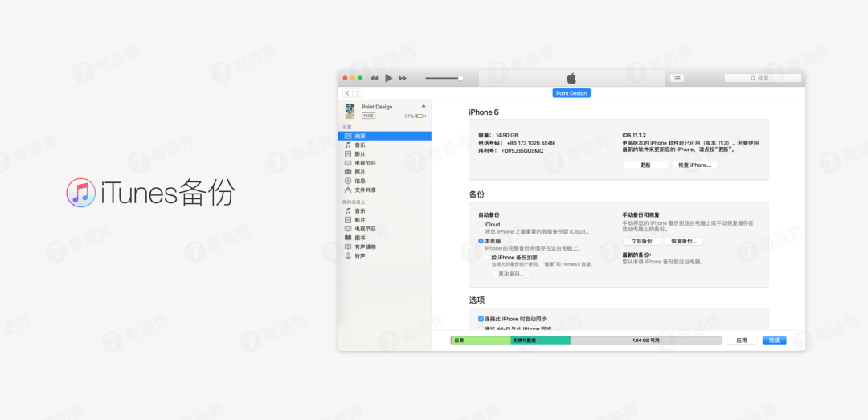Viewport: 868px width, 420px height.
Task: Uncheck 连接此 iPhone 时自动同步
Action: pos(481,320)
